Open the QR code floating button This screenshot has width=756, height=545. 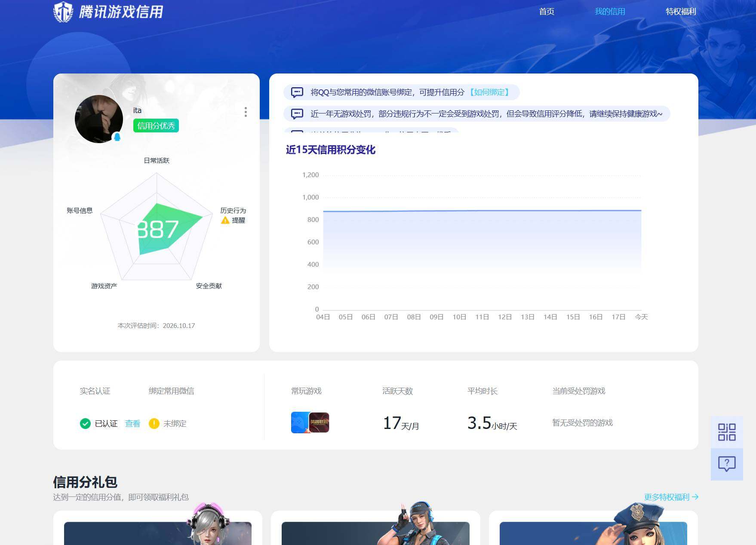727,432
